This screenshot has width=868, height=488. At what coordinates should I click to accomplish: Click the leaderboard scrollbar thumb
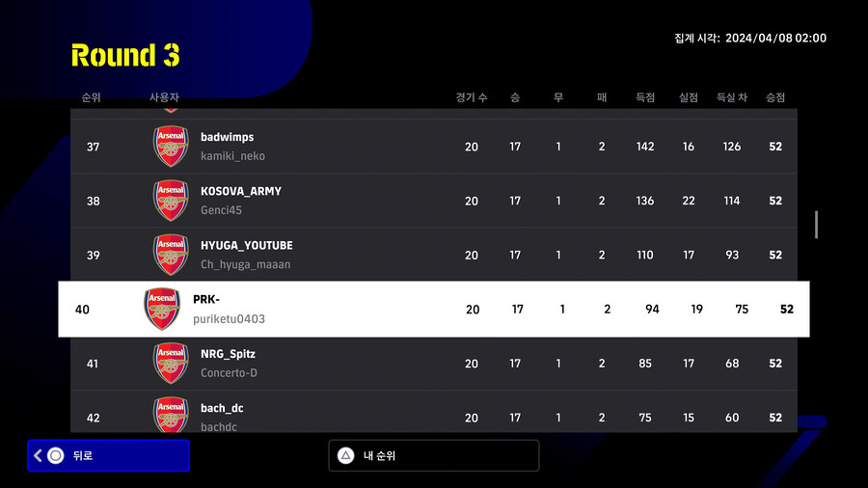pos(816,224)
